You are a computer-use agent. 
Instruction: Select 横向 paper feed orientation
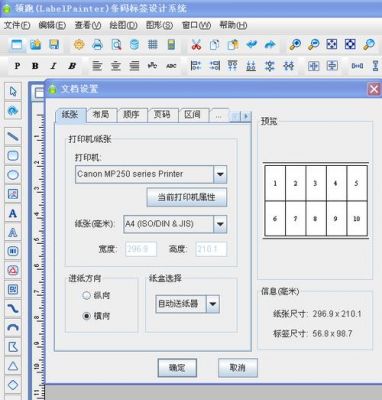pos(96,316)
